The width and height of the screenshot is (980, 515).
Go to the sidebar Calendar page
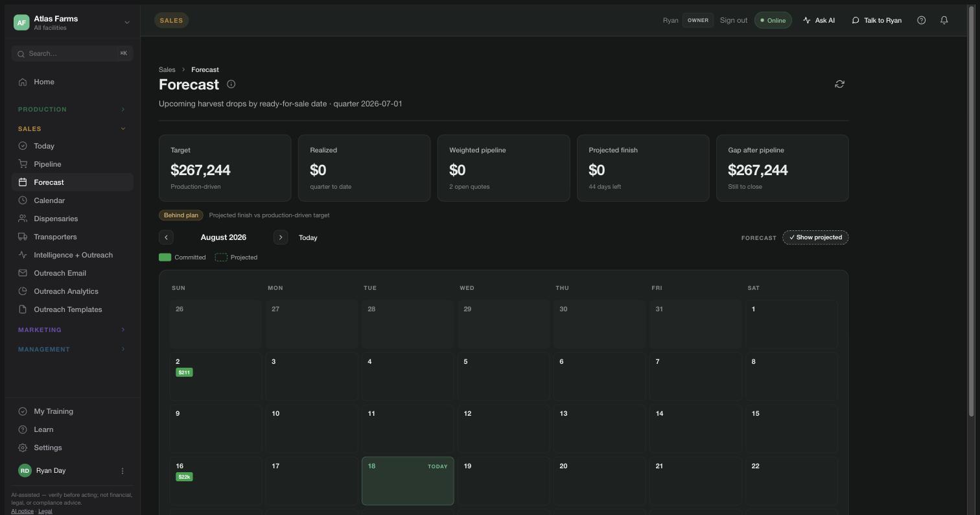72,200
